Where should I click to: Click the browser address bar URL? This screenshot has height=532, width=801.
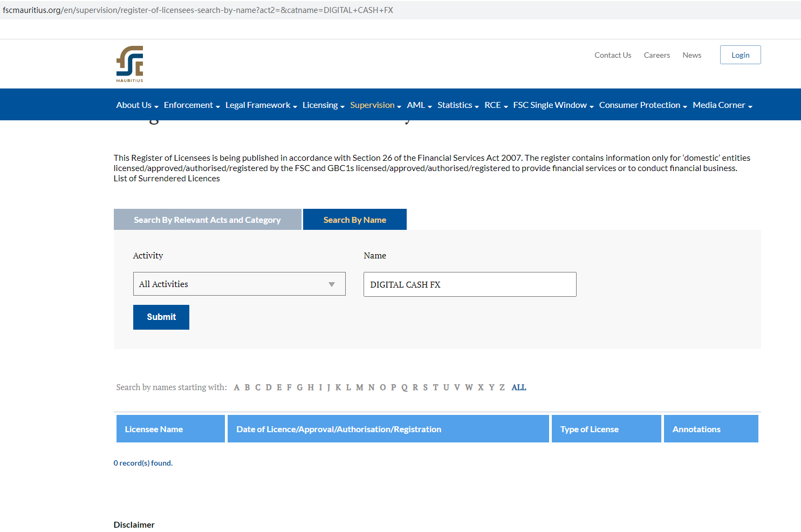pyautogui.click(x=198, y=10)
